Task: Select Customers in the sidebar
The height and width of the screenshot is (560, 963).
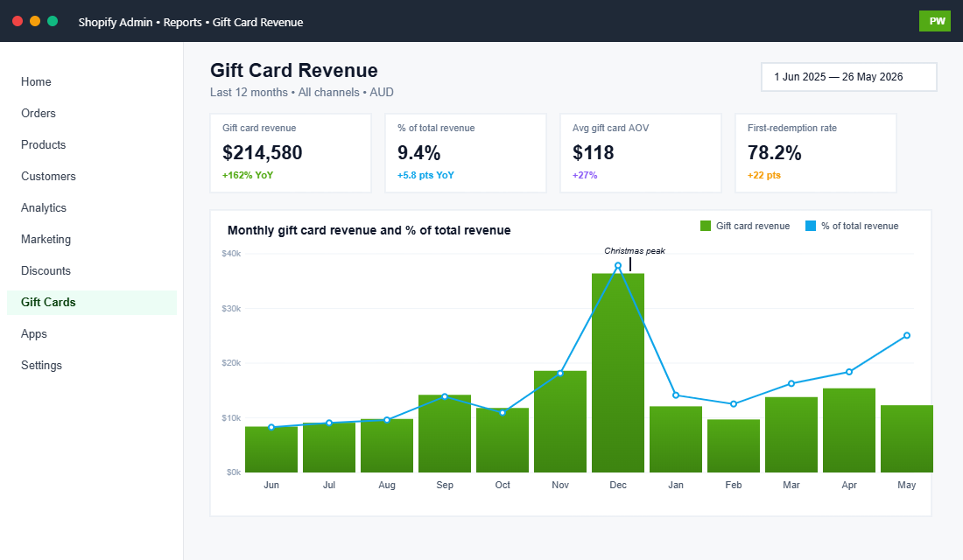Action: pyautogui.click(x=92, y=176)
